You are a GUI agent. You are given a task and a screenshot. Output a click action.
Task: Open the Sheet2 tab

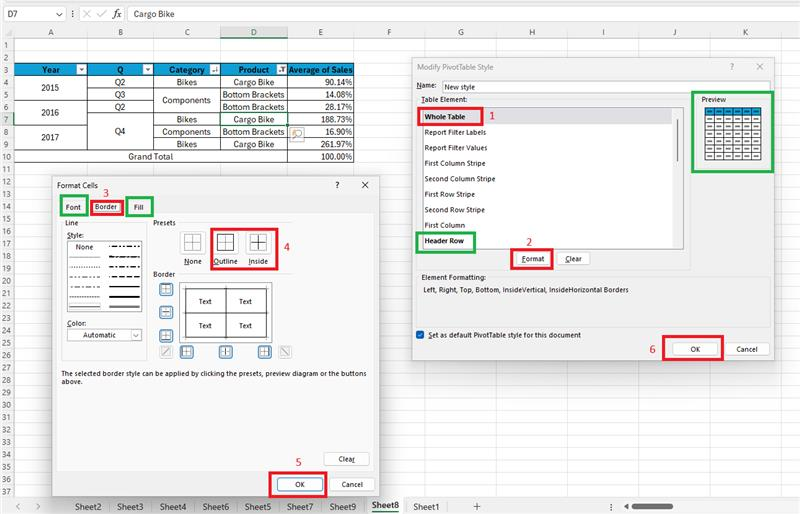click(x=88, y=506)
